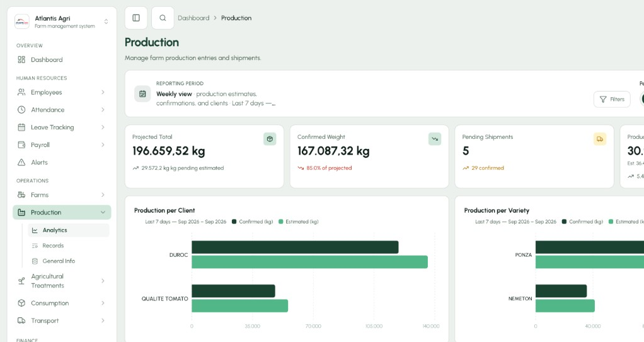This screenshot has width=644, height=342.
Task: Expand the Employees submenu chevron
Action: click(103, 93)
